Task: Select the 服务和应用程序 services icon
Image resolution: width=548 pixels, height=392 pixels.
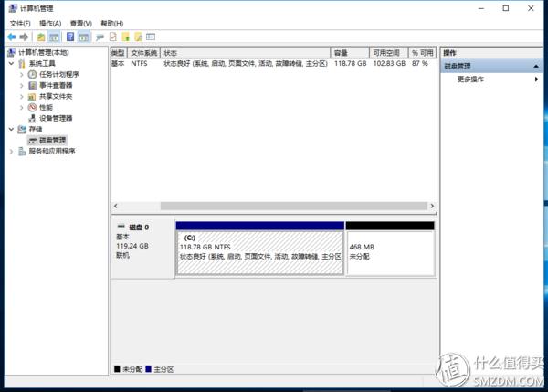Action: pos(22,152)
